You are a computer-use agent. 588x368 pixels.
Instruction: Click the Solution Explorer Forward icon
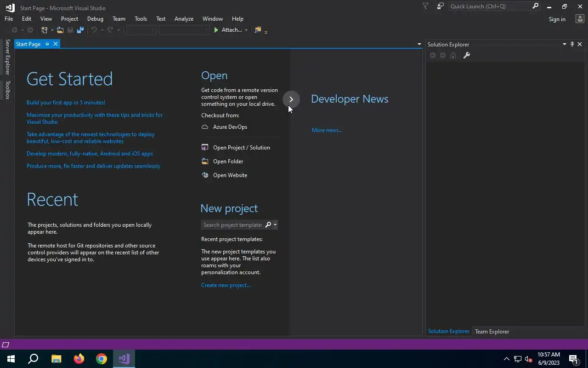443,55
